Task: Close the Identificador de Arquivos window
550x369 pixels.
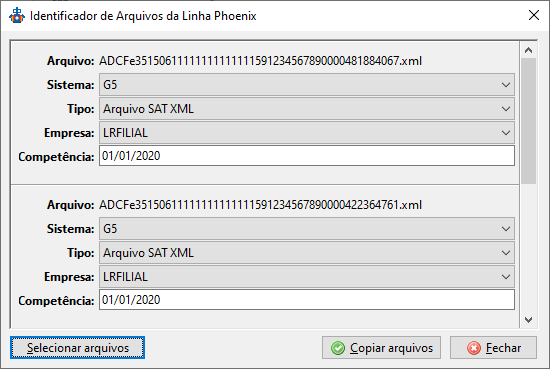Action: (534, 15)
